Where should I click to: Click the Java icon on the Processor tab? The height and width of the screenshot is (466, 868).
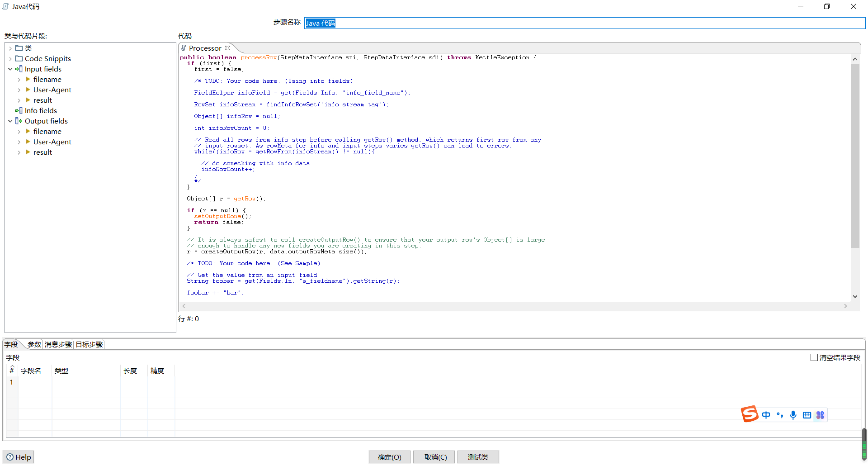coord(184,48)
